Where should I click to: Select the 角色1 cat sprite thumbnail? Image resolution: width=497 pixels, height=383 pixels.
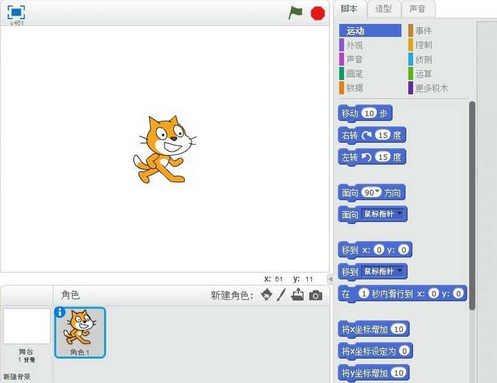80,332
